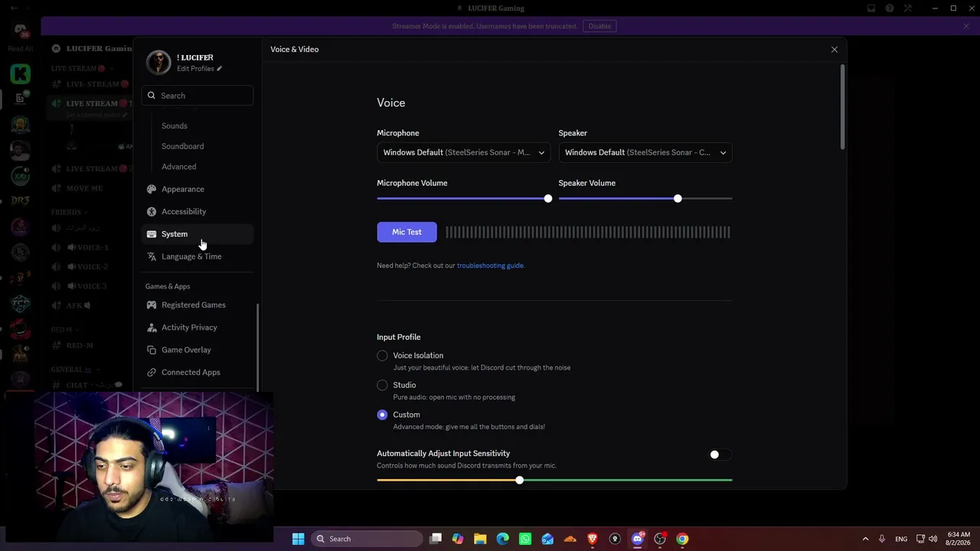
Task: Close the Voice & Video settings dialog
Action: click(835, 50)
